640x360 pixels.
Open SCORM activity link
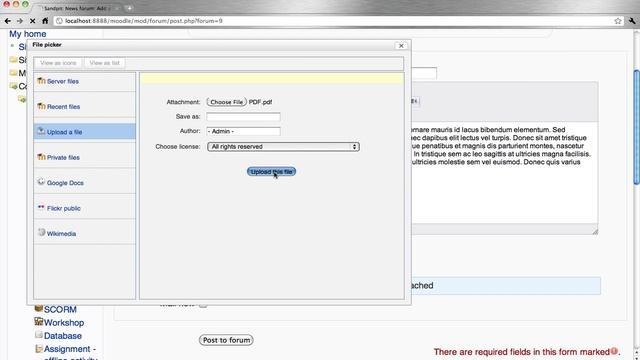coord(60,309)
